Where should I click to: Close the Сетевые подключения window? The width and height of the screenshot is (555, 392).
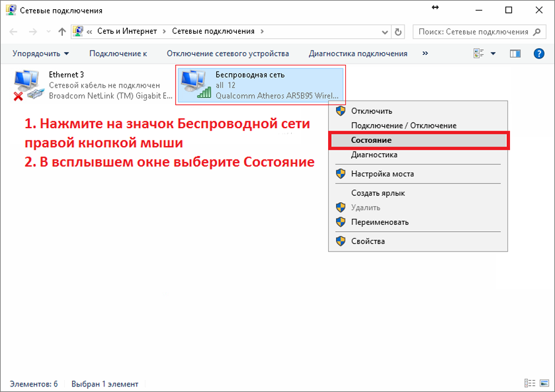tap(539, 10)
